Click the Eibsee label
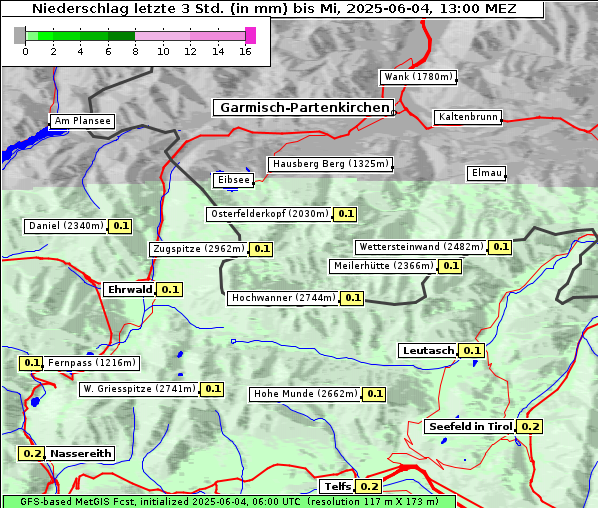 (x=233, y=180)
